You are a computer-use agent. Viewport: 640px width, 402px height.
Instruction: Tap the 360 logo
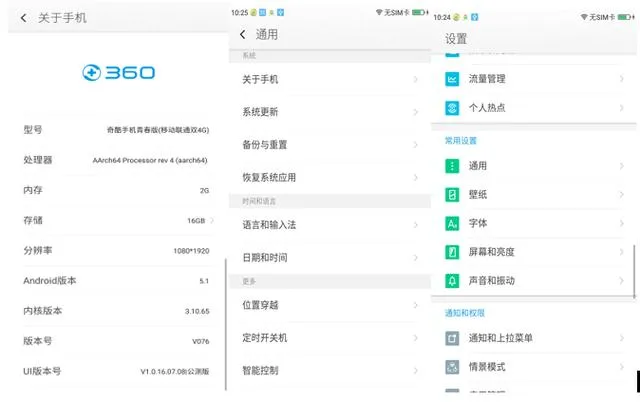point(118,73)
